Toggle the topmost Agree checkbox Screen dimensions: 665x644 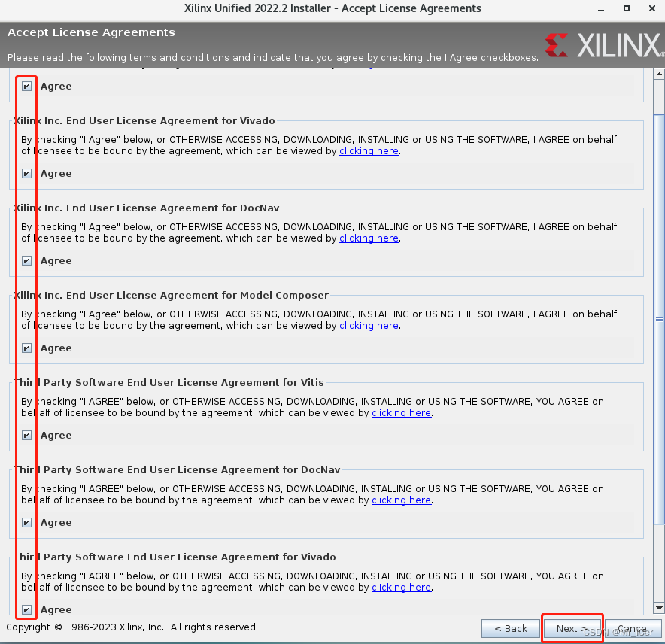(x=26, y=86)
